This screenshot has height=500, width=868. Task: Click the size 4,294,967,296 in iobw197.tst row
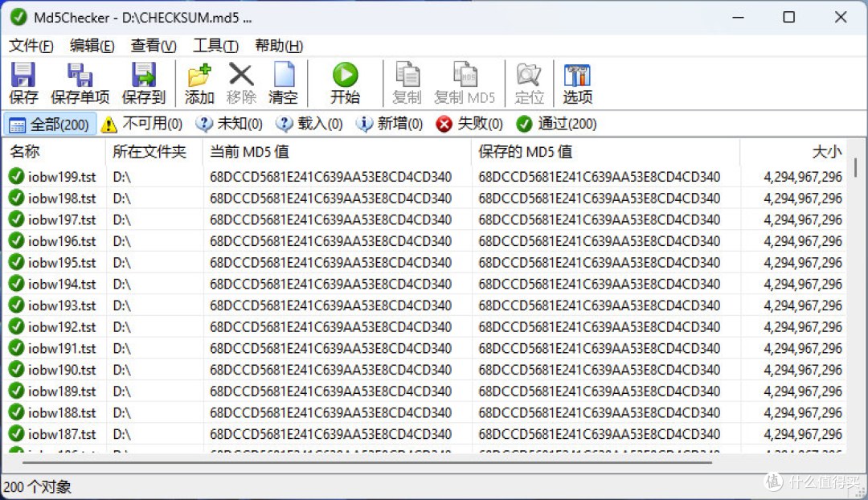point(803,219)
